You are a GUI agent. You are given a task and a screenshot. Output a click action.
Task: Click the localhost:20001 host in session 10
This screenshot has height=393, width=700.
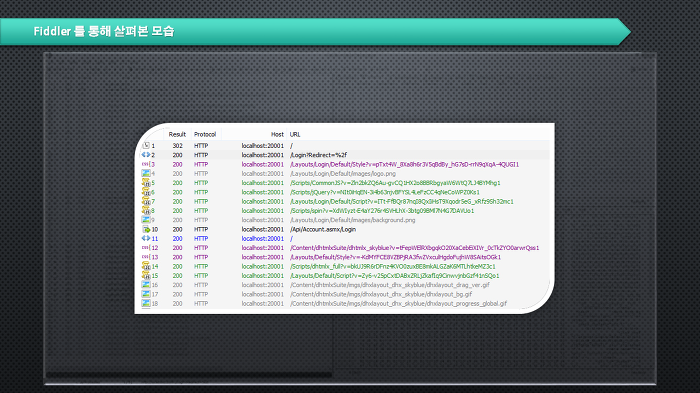(262, 230)
